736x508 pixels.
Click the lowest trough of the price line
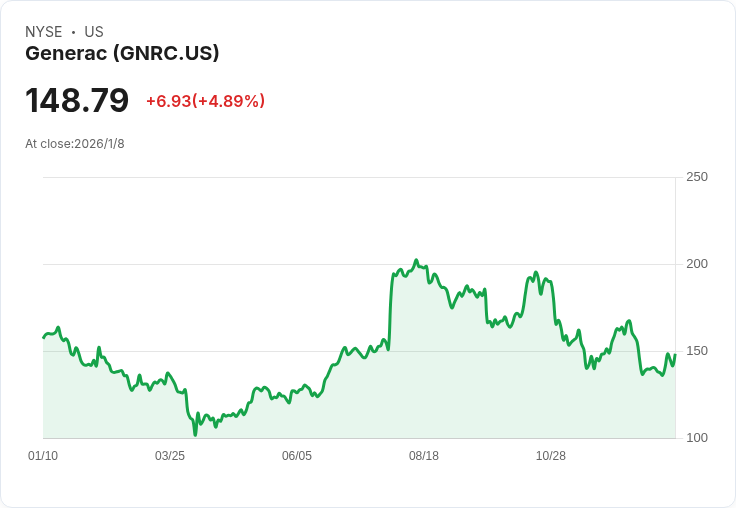pos(195,434)
